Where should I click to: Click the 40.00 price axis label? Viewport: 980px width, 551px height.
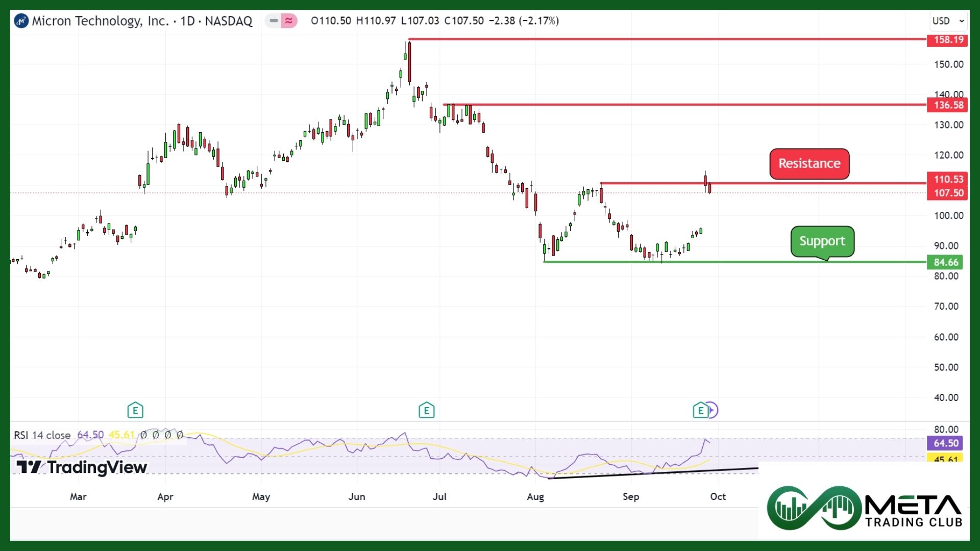click(x=946, y=397)
